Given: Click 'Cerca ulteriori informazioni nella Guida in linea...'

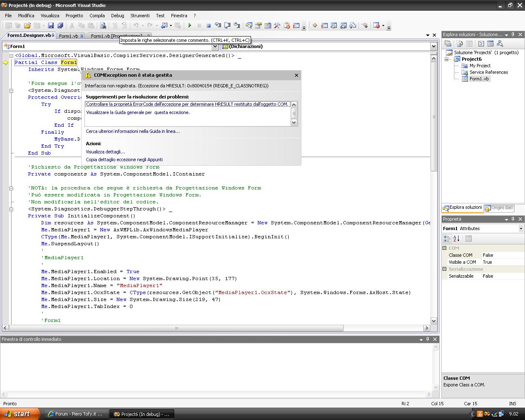Looking at the screenshot, I should point(133,131).
